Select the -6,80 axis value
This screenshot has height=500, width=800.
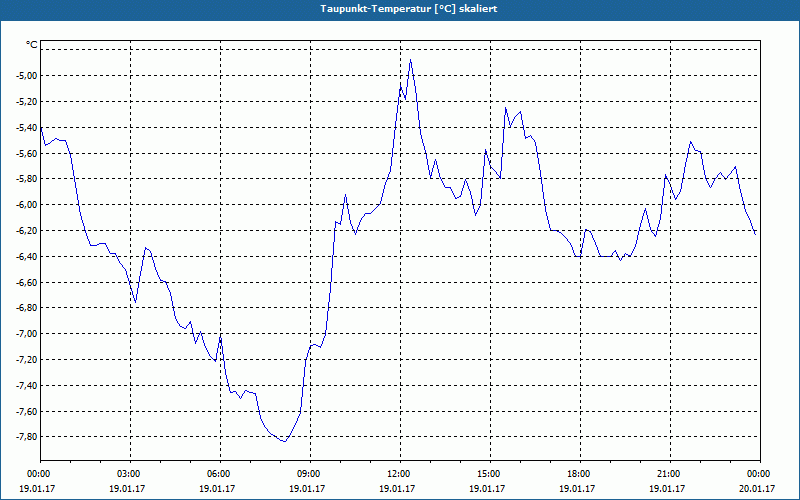[x=27, y=308]
